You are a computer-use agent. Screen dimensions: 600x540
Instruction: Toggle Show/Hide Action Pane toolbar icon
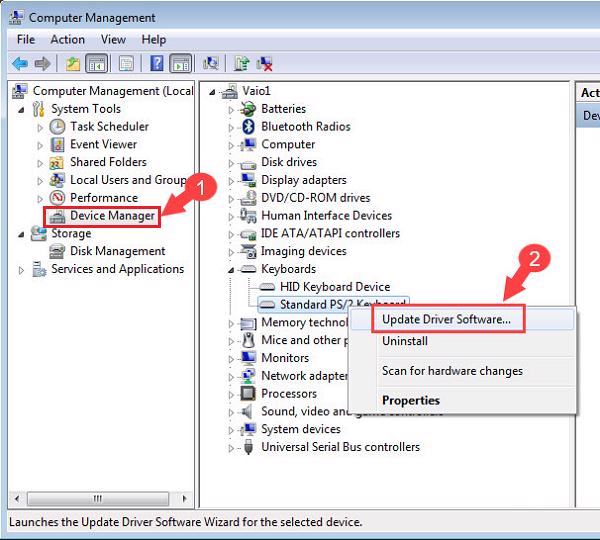(x=181, y=64)
